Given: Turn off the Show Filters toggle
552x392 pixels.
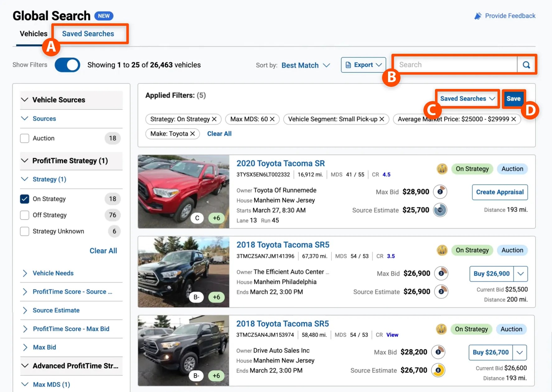Looking at the screenshot, I should tap(67, 65).
